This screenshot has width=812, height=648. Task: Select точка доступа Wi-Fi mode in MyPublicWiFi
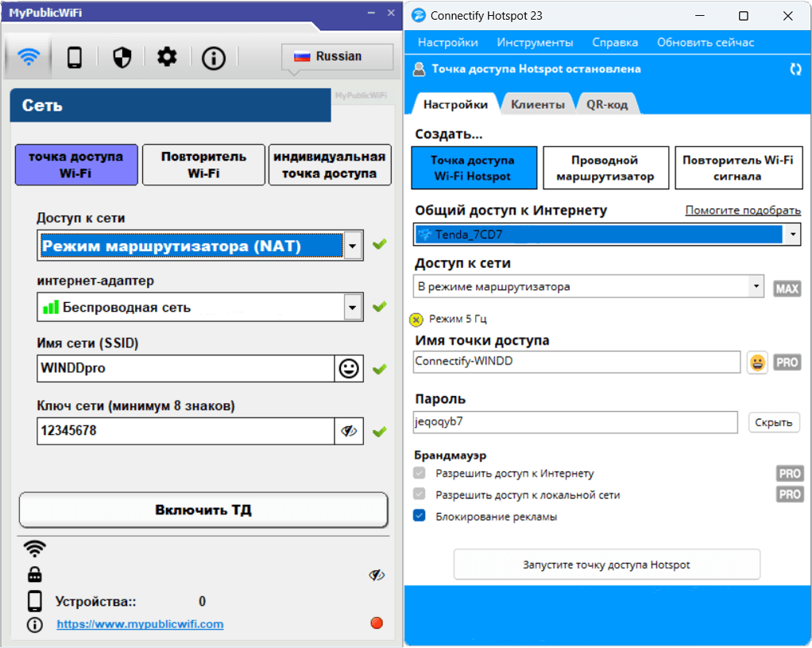(x=76, y=165)
